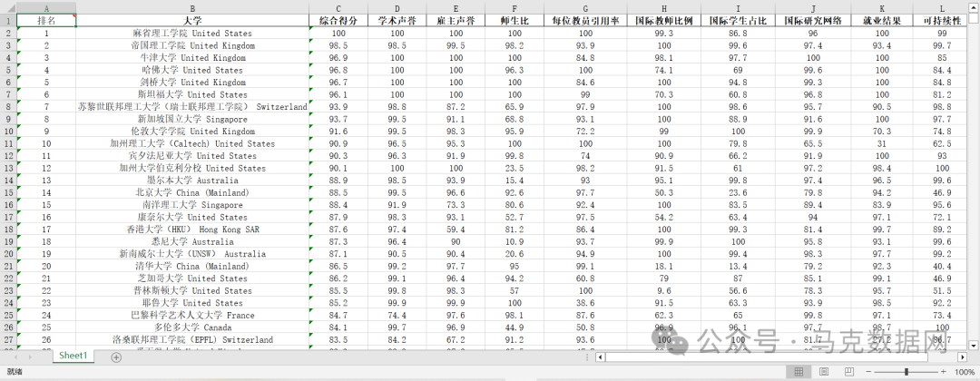Click the 大学 header cell

coord(192,21)
